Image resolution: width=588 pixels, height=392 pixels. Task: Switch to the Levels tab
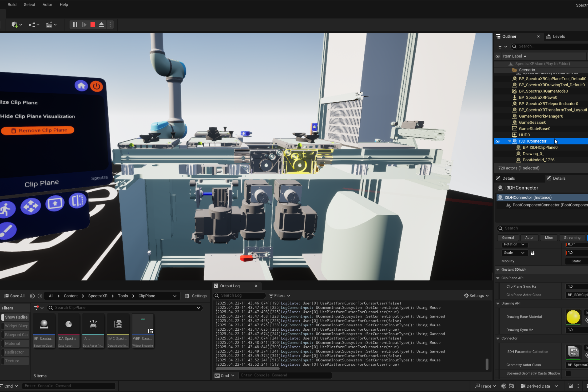click(558, 36)
